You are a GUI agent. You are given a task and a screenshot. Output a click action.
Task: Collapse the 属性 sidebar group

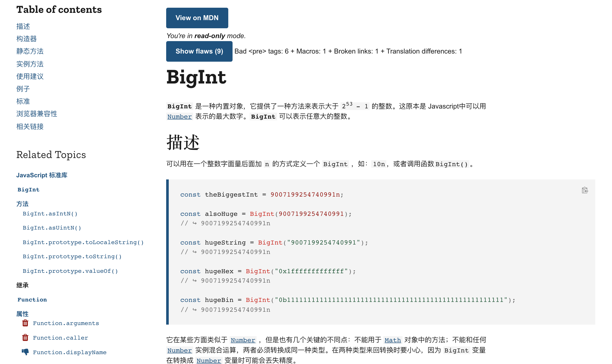point(22,314)
